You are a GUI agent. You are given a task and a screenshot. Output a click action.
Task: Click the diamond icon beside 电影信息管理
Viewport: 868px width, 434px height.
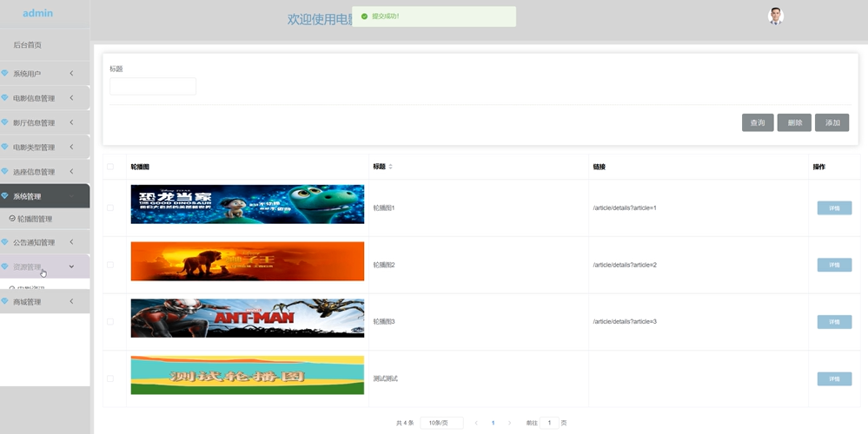tap(4, 98)
